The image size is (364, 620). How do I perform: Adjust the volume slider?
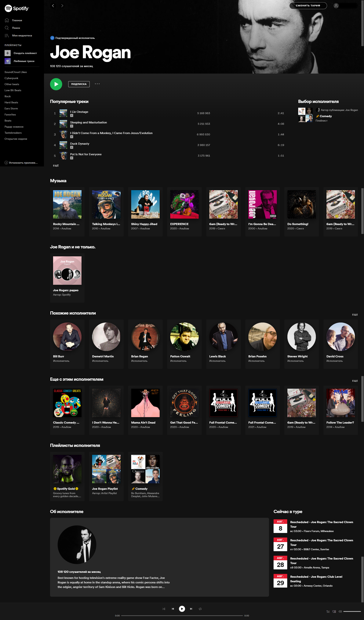click(x=352, y=611)
